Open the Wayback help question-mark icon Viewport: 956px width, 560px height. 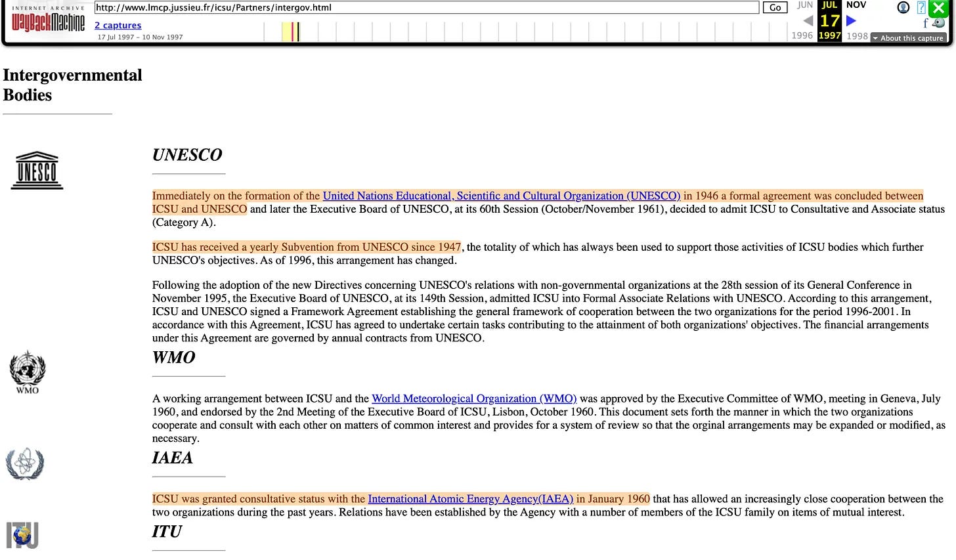[x=921, y=8]
